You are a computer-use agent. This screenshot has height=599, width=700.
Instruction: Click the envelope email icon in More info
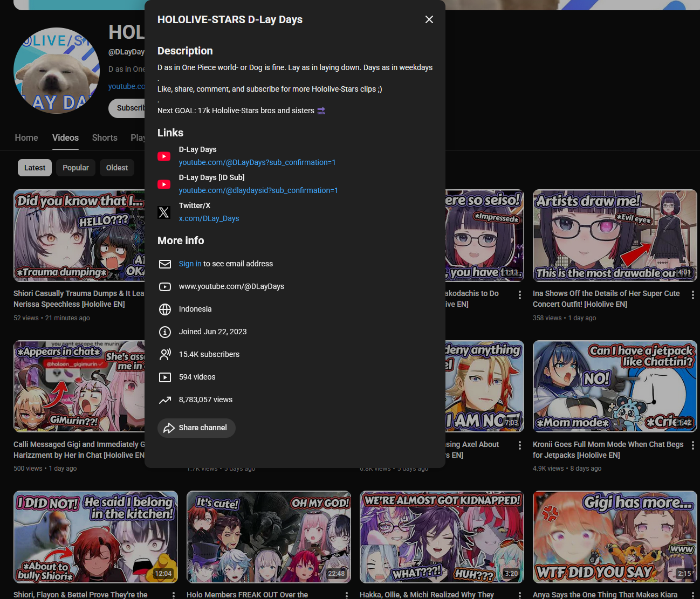[x=165, y=264]
